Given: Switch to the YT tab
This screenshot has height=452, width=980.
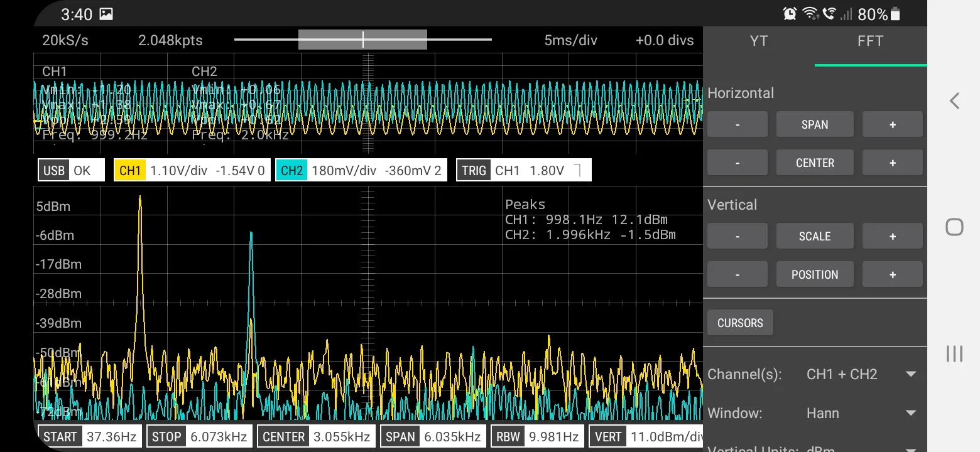Looking at the screenshot, I should (759, 41).
